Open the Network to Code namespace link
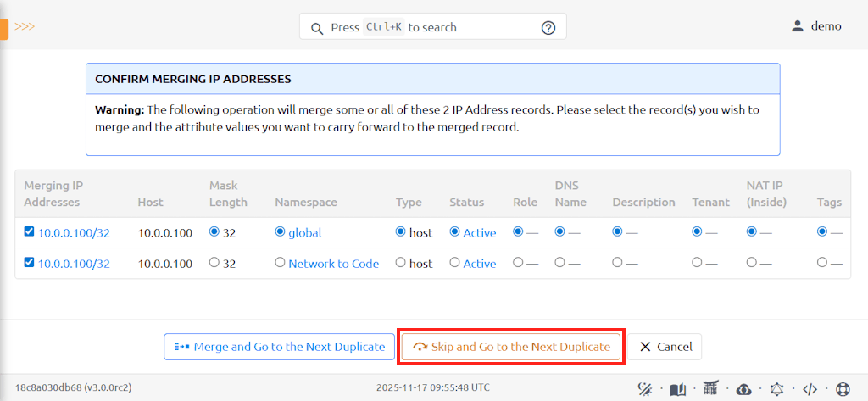 (x=333, y=264)
